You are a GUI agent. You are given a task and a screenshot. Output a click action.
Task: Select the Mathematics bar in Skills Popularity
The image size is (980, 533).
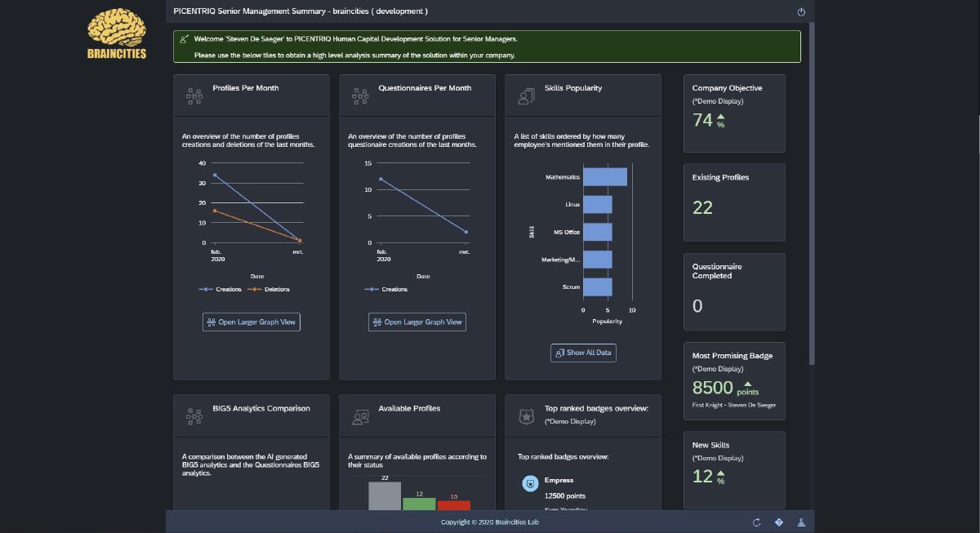point(605,177)
